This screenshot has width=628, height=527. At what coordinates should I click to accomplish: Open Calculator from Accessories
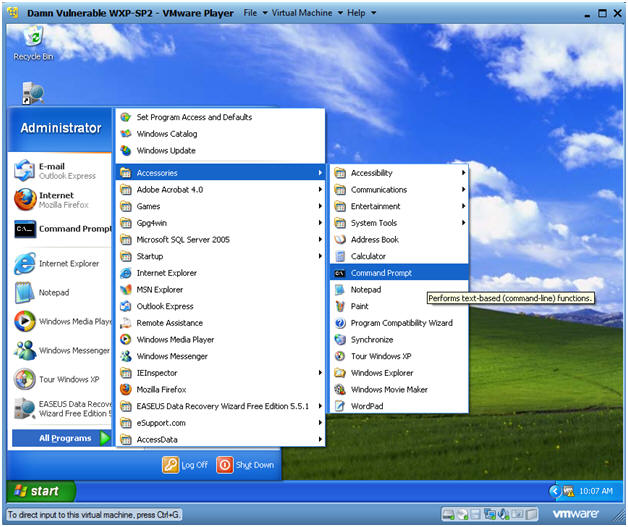[399, 256]
